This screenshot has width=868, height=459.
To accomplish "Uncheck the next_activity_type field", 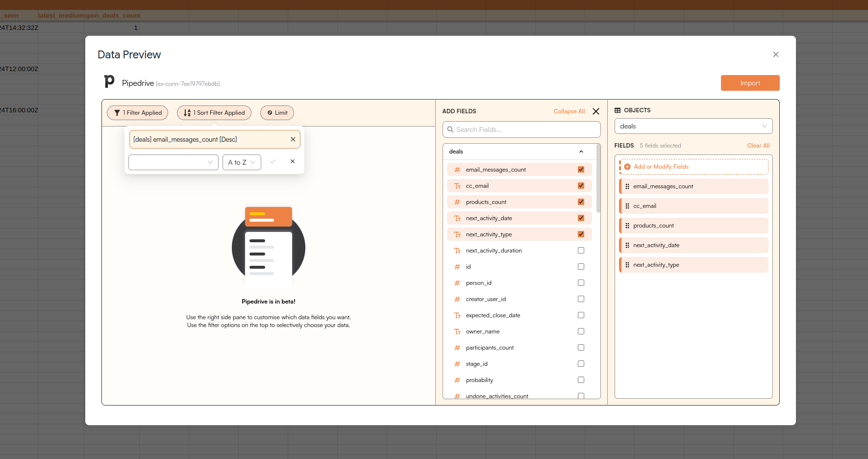I will 581,234.
